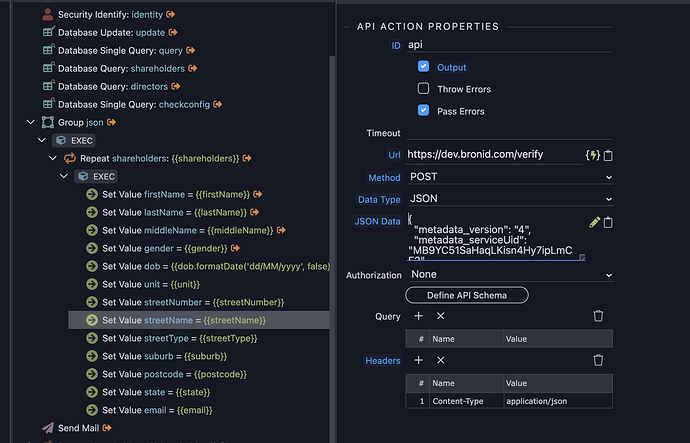The height and width of the screenshot is (443, 690).
Task: Click output arrow next to Group json
Action: 111,122
